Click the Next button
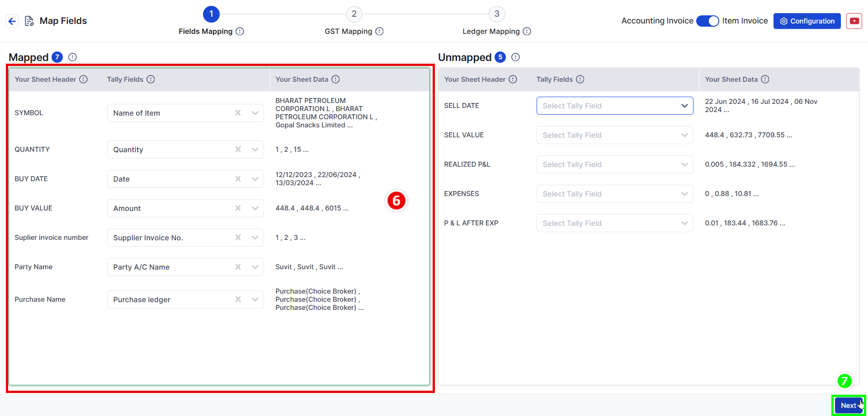The width and height of the screenshot is (868, 416). (x=848, y=405)
